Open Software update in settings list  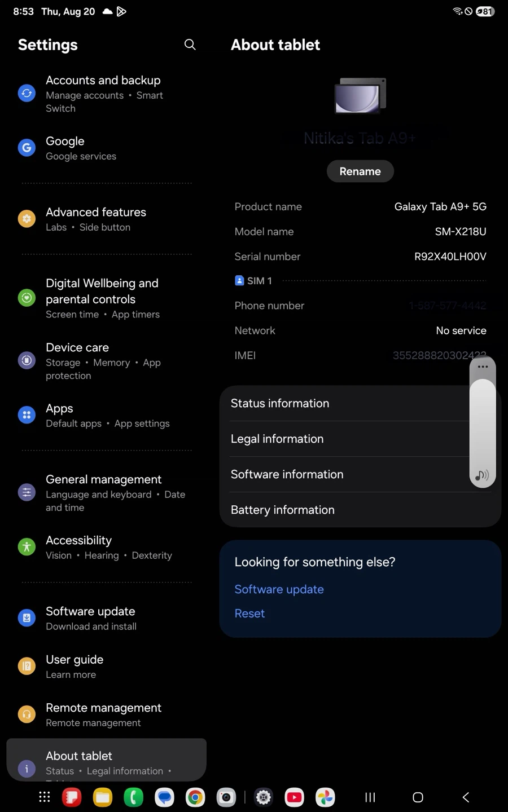(x=106, y=618)
